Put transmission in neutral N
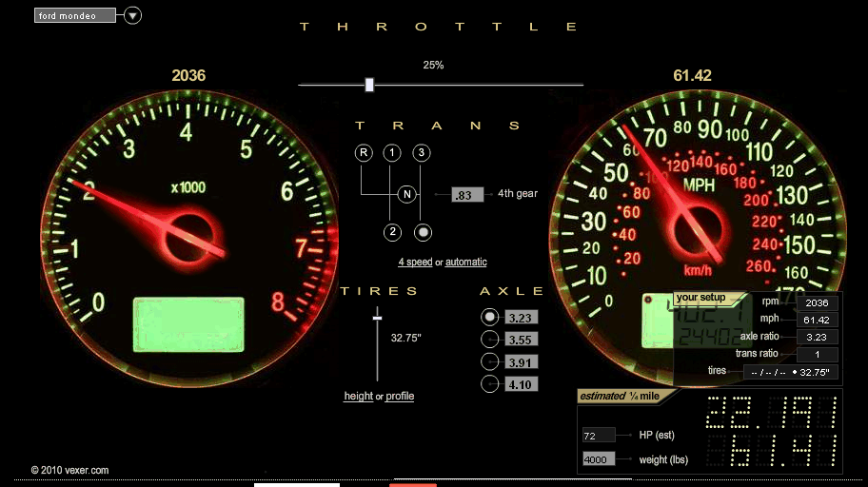 406,194
